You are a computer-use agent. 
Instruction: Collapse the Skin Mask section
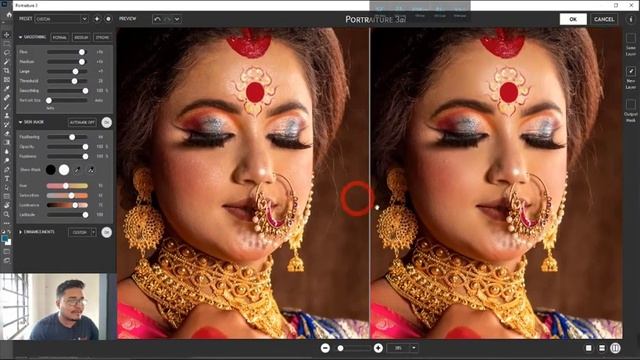click(20, 122)
